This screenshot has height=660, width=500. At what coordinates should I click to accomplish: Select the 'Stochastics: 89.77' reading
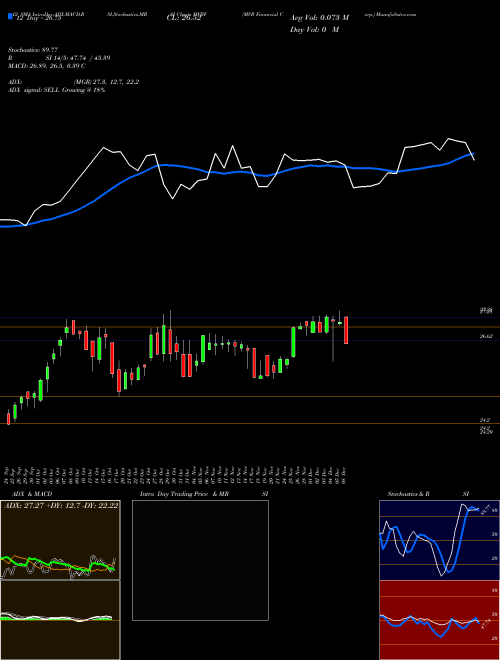click(x=33, y=50)
